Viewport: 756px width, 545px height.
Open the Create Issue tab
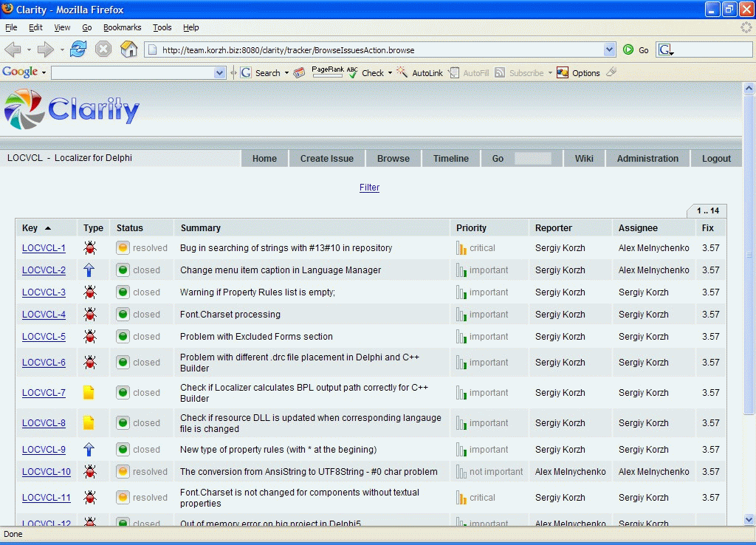point(327,159)
